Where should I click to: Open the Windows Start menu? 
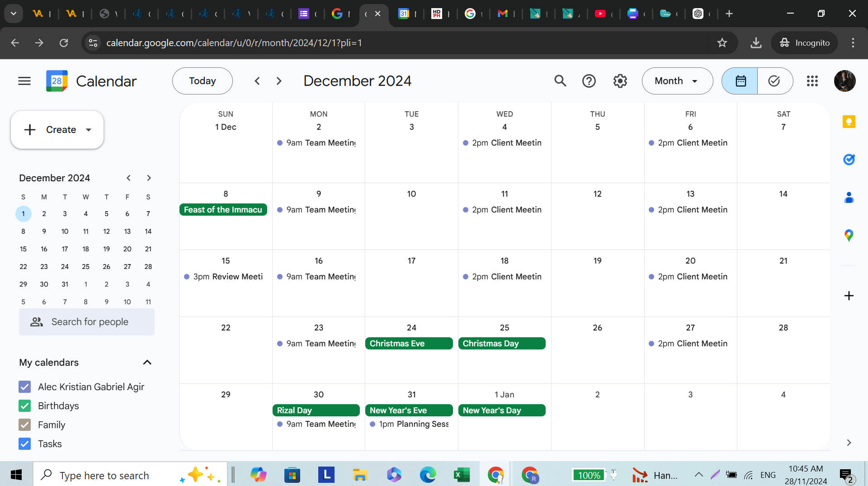point(16,475)
